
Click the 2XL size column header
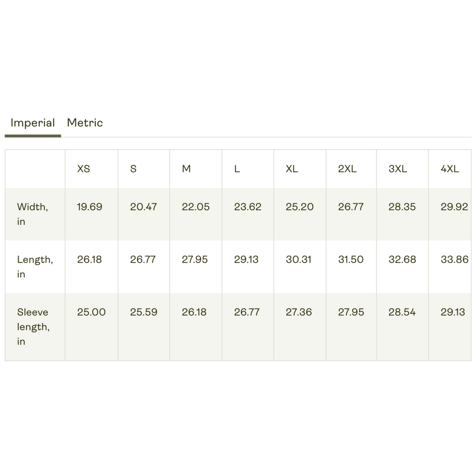point(347,169)
